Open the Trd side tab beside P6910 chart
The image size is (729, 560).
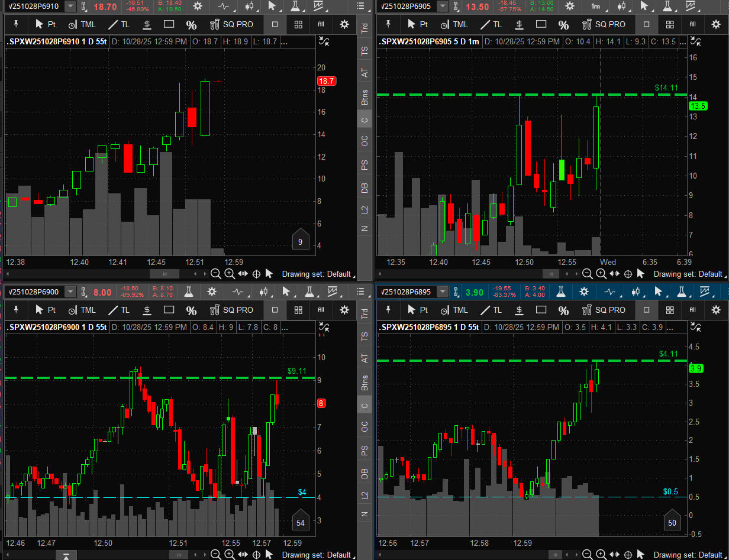(364, 28)
